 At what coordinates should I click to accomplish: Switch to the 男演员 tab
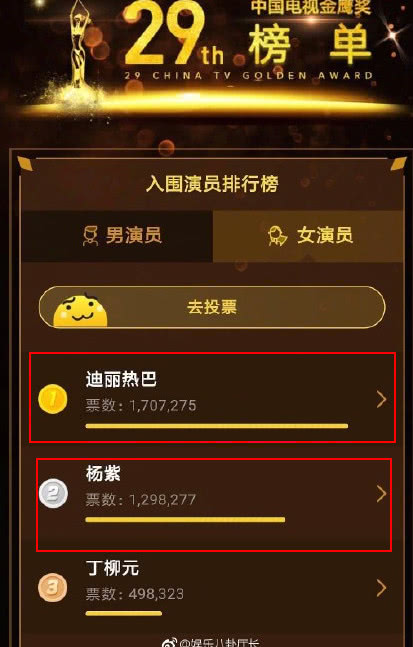[118, 236]
